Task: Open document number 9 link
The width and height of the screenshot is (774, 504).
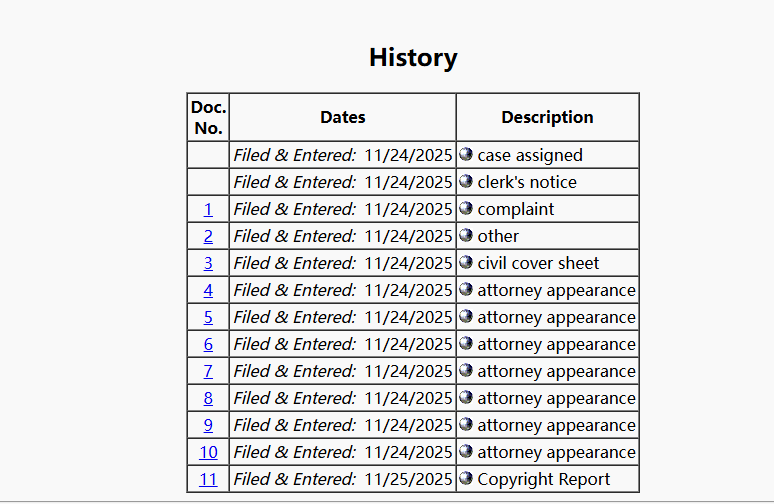Action: tap(208, 426)
